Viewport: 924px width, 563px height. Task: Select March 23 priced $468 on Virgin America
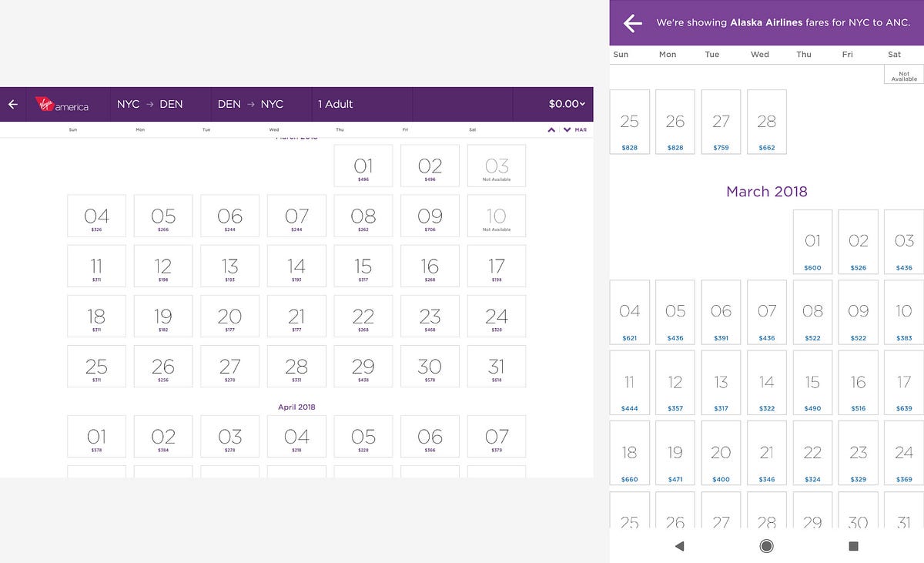point(430,316)
